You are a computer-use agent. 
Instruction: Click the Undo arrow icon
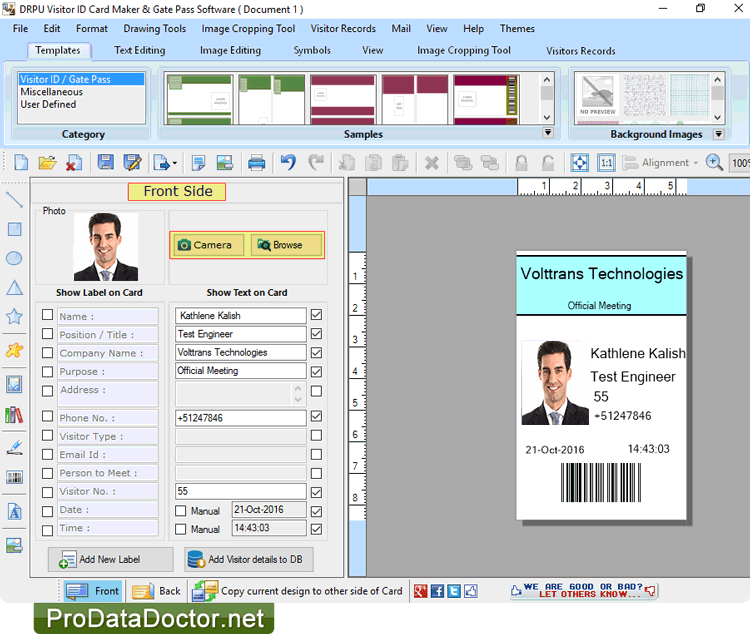(288, 163)
